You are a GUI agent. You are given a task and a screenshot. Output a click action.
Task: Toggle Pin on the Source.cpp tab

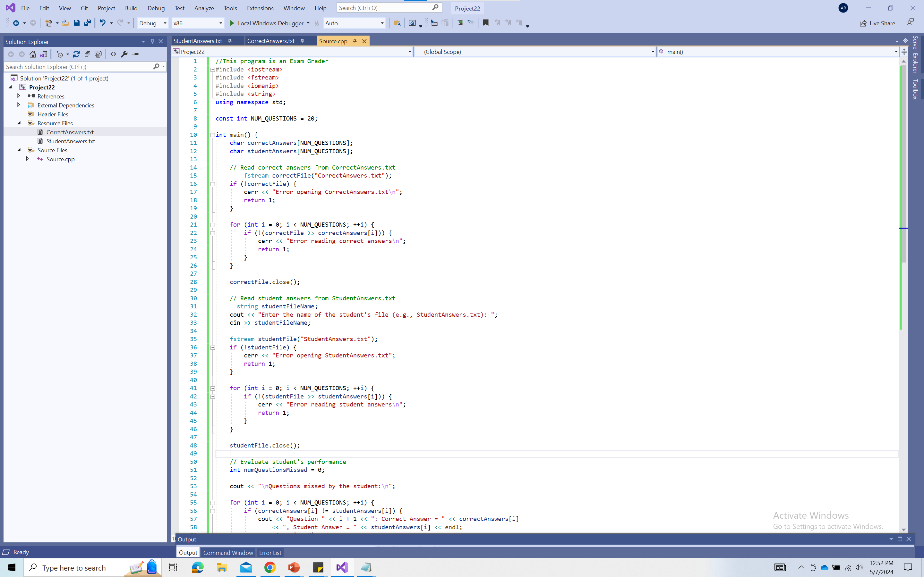(x=355, y=41)
